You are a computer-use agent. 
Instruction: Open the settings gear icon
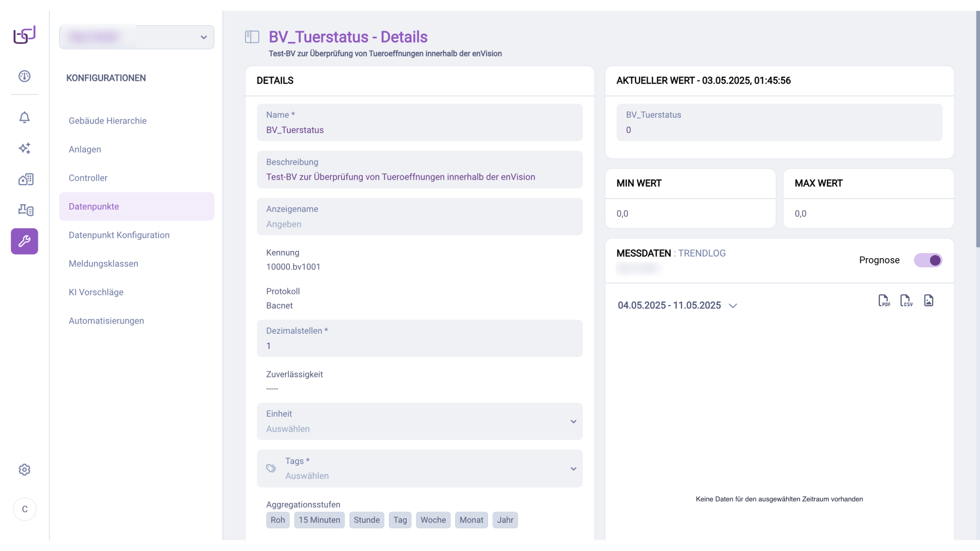(x=24, y=469)
